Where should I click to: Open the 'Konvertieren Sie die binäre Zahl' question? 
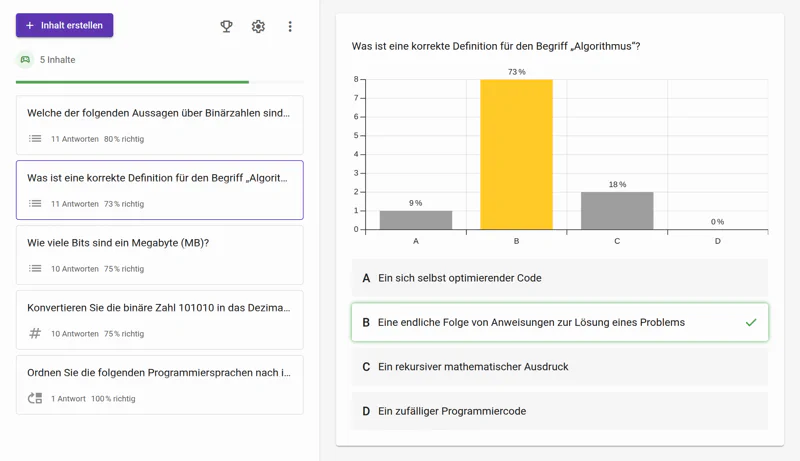159,308
